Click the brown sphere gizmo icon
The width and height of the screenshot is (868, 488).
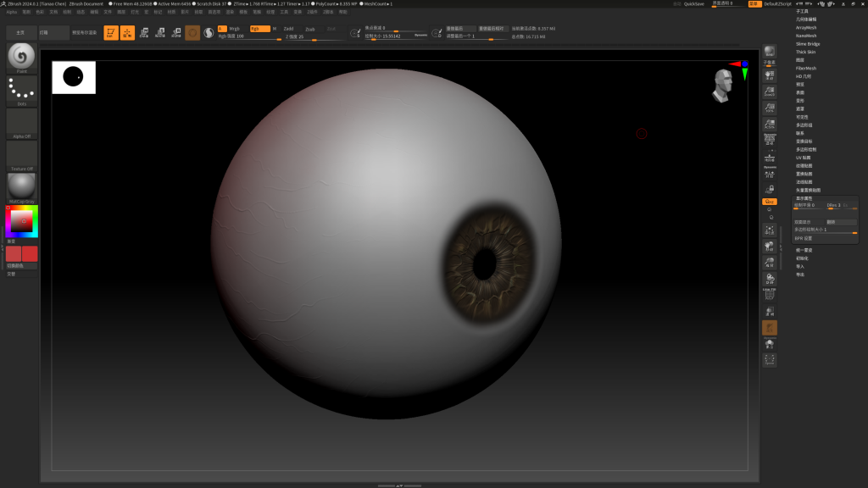click(x=192, y=33)
